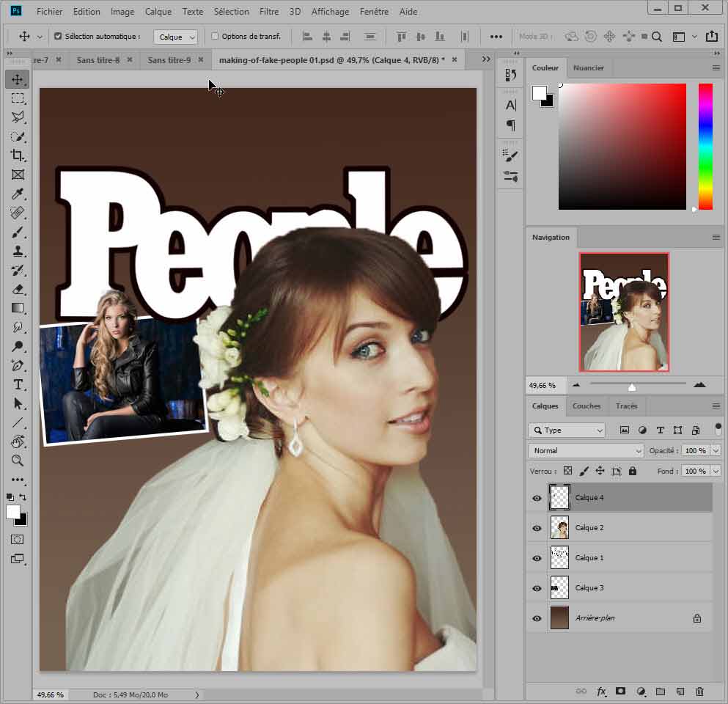Activate the Horizontal Type tool

coord(17,384)
